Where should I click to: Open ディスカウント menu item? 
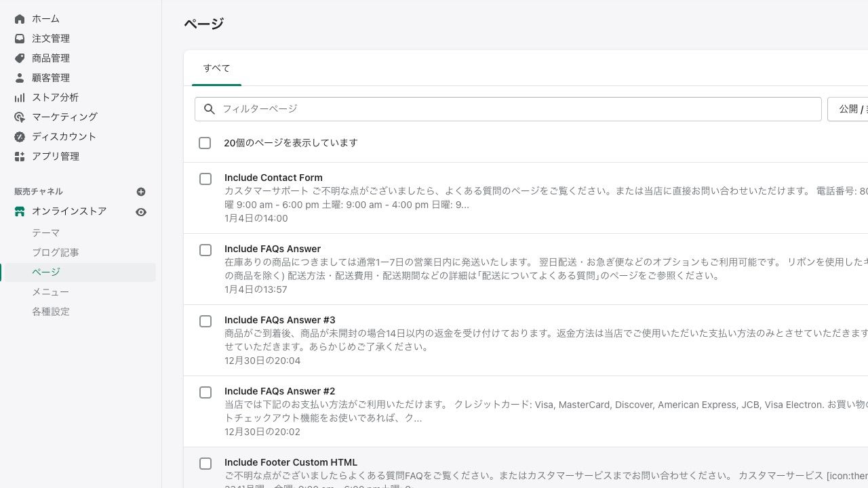tap(64, 137)
